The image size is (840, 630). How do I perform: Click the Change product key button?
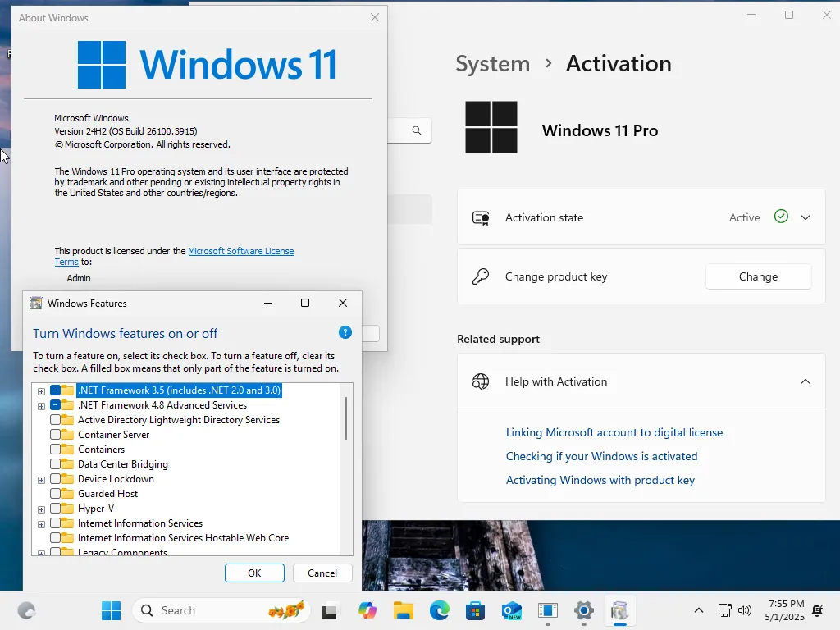click(758, 276)
